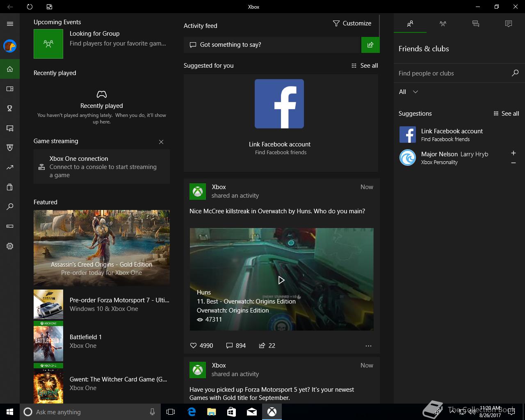Go to Home in the sidebar
This screenshot has width=525, height=420.
[10, 69]
